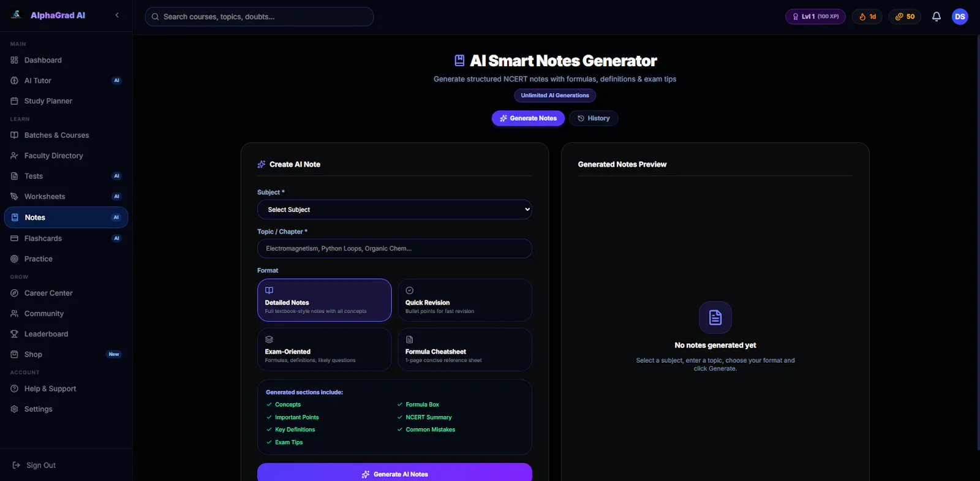The height and width of the screenshot is (481, 980).
Task: Click the 1d streak flame badge
Action: click(x=867, y=17)
